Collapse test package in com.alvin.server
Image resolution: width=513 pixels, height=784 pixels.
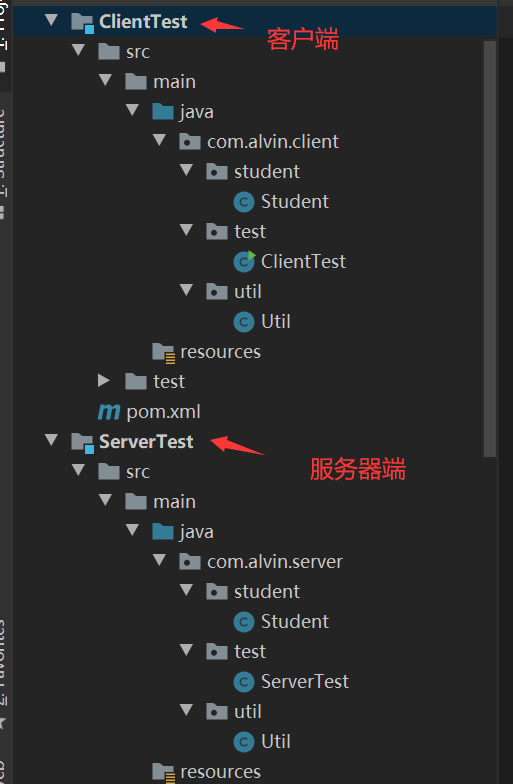click(x=186, y=650)
